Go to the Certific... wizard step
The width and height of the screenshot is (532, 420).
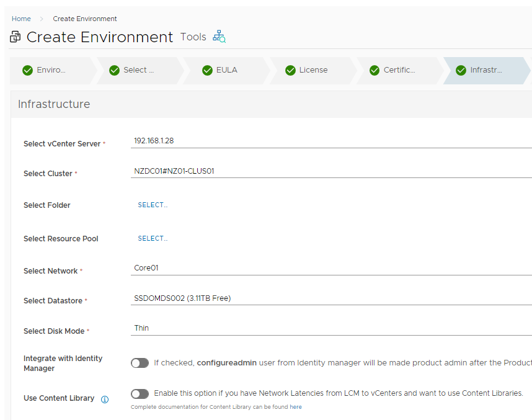(x=400, y=70)
